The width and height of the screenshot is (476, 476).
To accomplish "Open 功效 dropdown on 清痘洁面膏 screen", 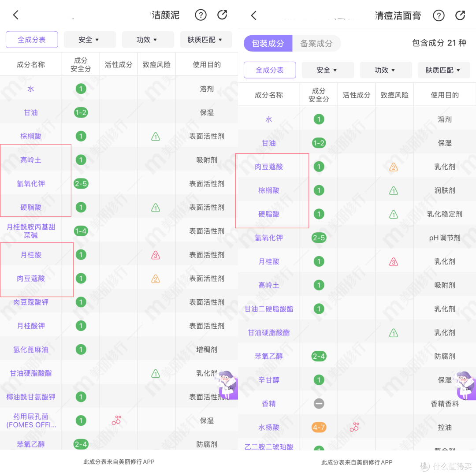I will [386, 70].
